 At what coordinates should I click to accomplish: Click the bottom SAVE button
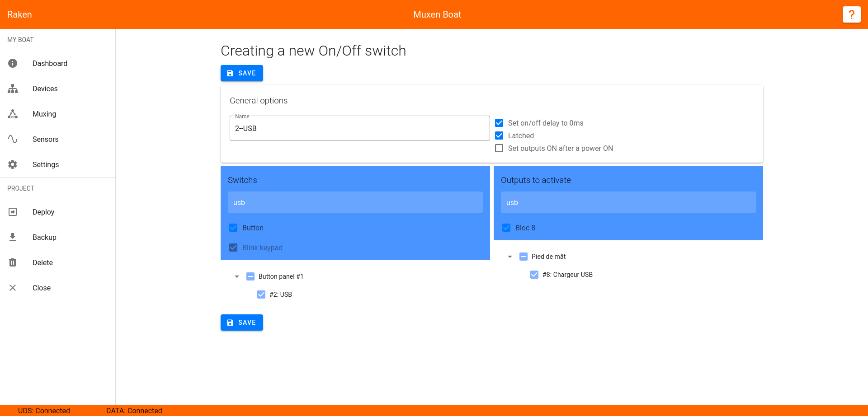242,323
